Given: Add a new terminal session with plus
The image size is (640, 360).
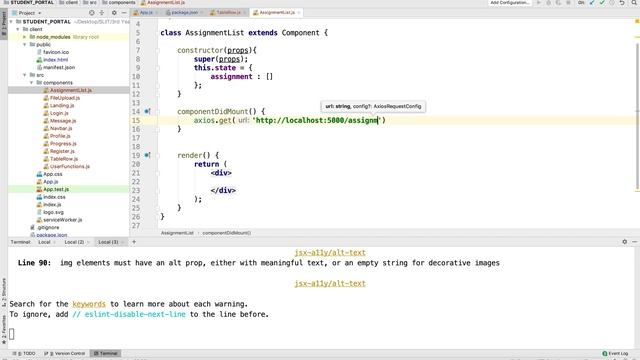Looking at the screenshot, I should [134, 242].
